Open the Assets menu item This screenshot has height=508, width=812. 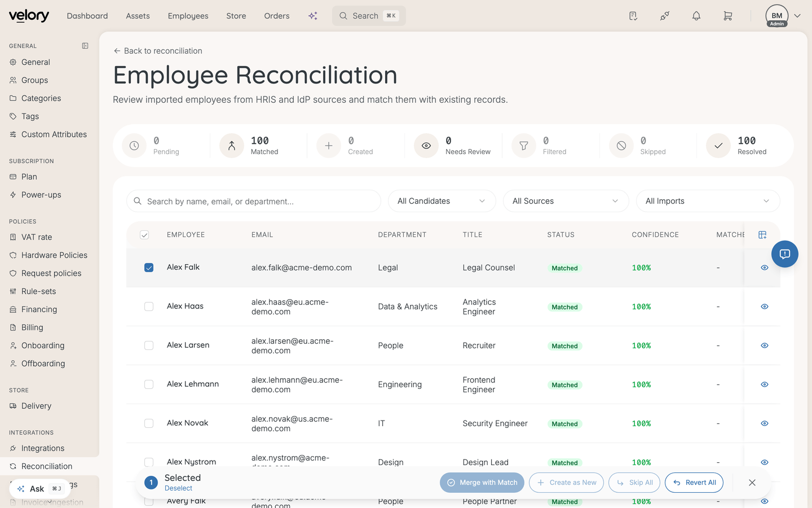tap(138, 16)
